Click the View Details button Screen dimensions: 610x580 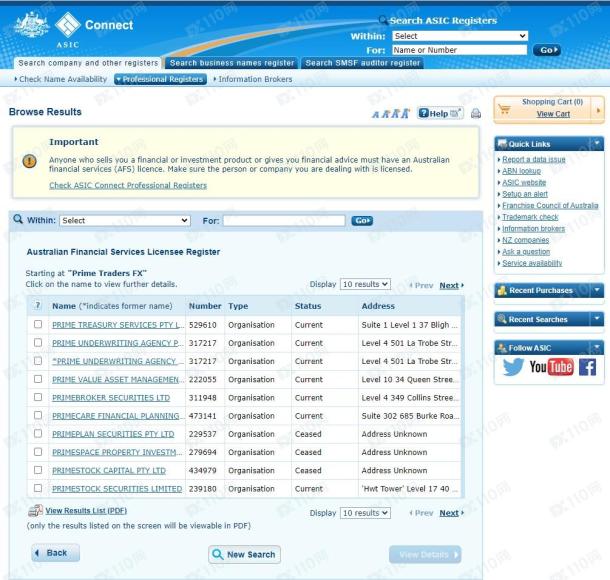425,554
